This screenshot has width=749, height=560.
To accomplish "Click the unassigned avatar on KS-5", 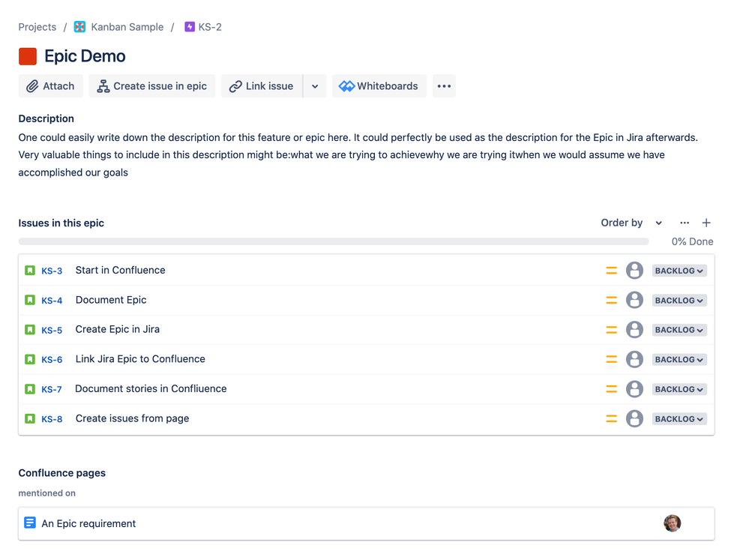I will pyautogui.click(x=634, y=330).
